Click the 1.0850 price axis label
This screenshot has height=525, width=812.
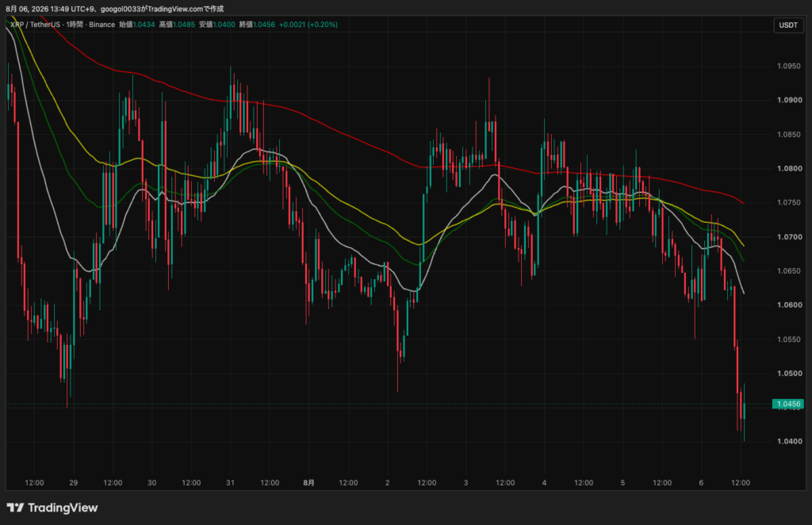tap(789, 135)
